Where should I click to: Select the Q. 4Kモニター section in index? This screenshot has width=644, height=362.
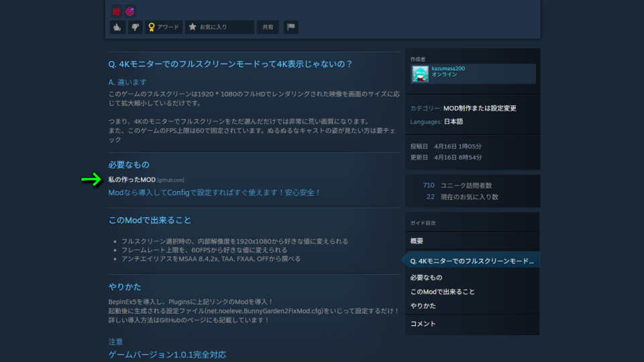[x=472, y=260]
